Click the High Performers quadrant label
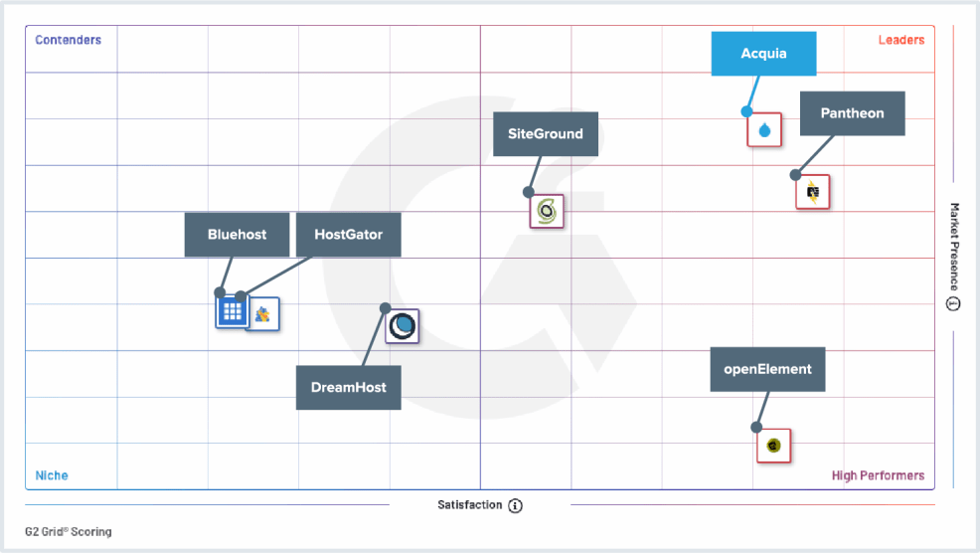The height and width of the screenshot is (553, 980). coord(878,475)
